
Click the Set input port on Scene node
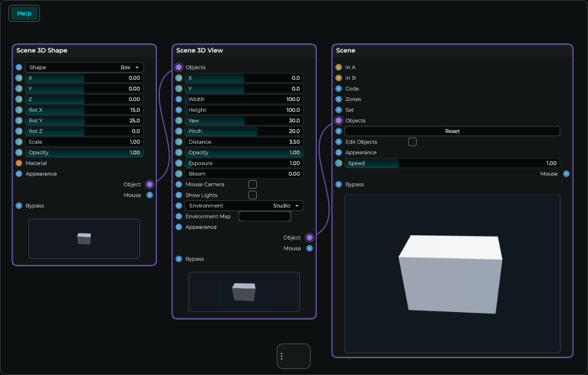point(339,110)
